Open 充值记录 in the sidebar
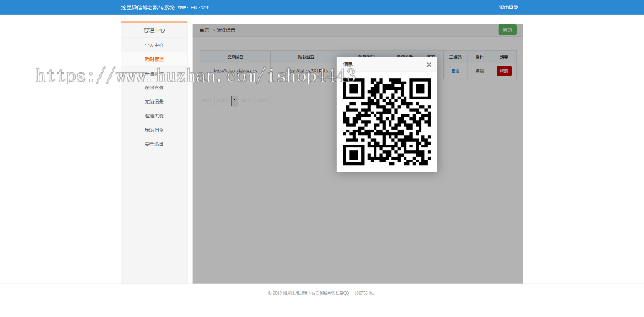Image resolution: width=644 pixels, height=317 pixels. (x=154, y=102)
